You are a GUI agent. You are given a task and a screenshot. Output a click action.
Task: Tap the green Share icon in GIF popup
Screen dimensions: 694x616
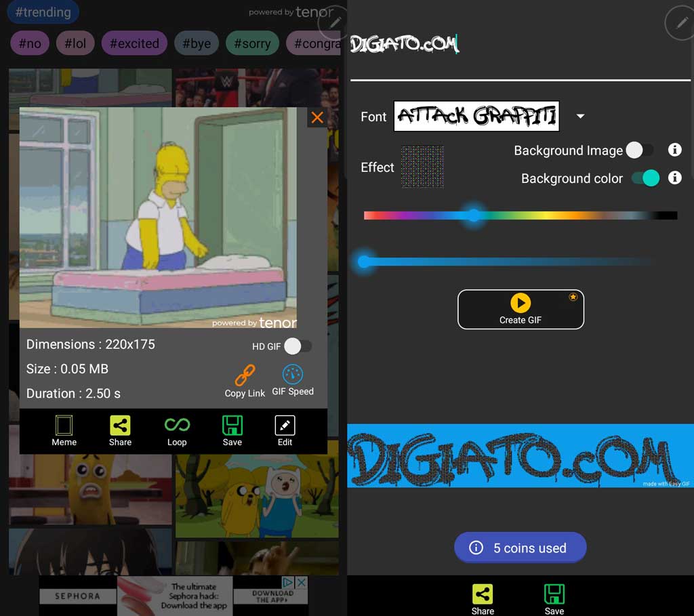pos(120,430)
